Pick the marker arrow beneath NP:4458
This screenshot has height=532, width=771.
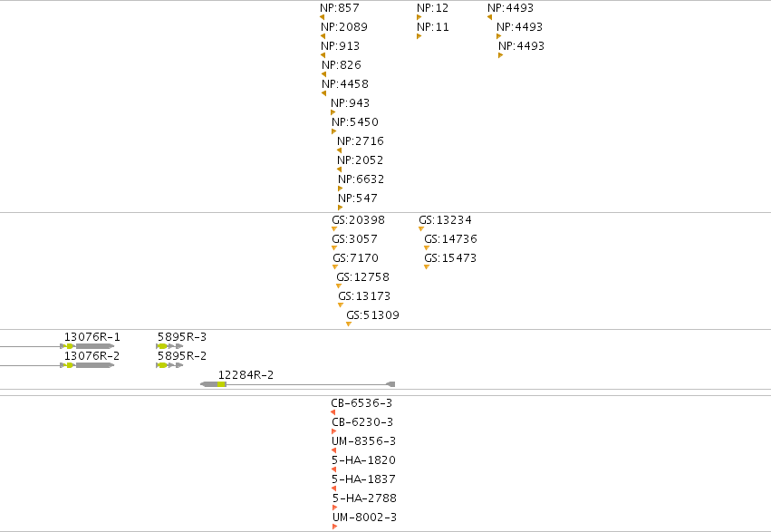(324, 93)
